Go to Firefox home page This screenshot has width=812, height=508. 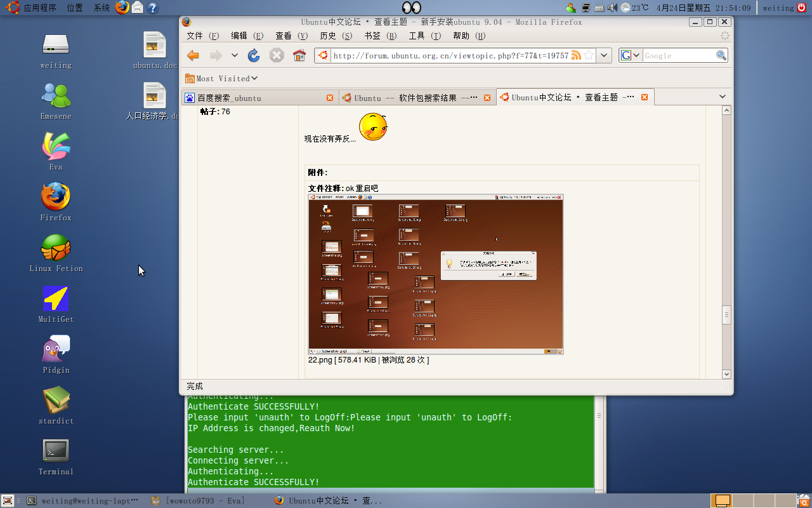[x=299, y=56]
